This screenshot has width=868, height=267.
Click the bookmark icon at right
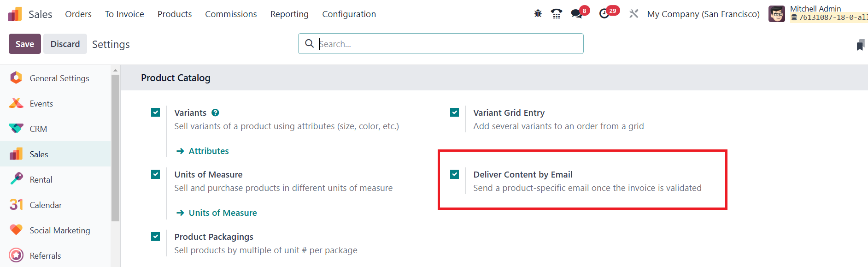(x=860, y=45)
